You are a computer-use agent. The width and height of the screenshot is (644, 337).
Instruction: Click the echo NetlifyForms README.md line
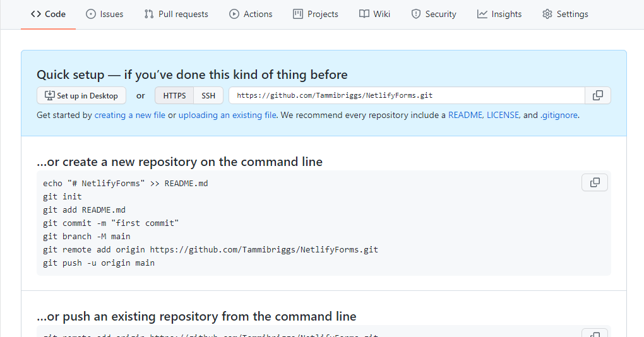pos(125,184)
